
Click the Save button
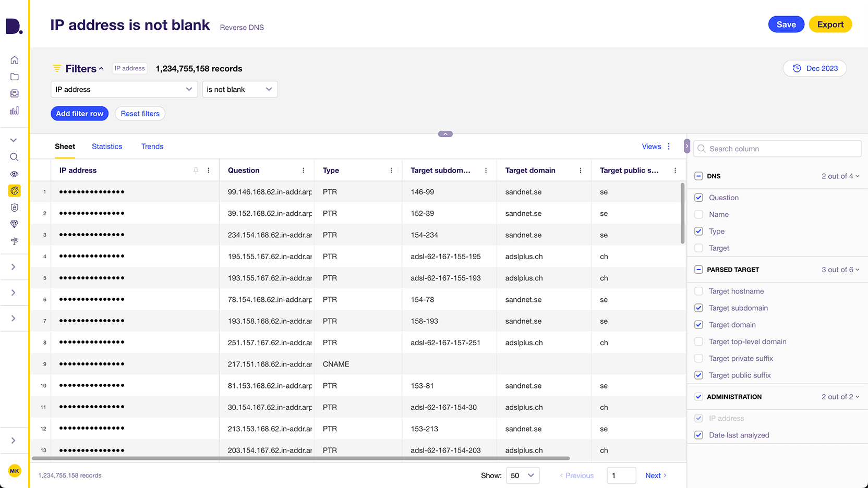point(786,25)
